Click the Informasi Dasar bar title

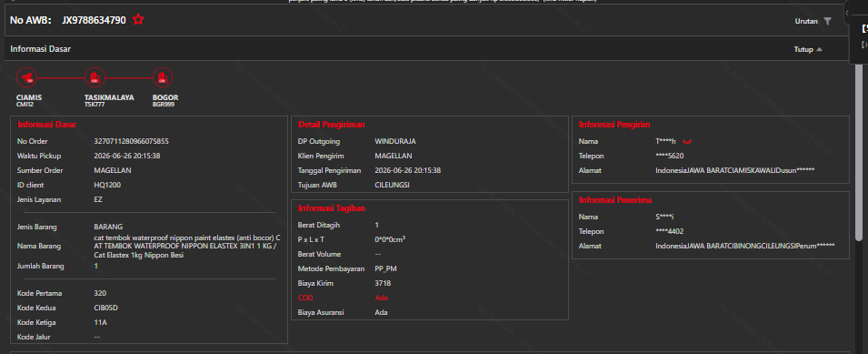pos(40,49)
